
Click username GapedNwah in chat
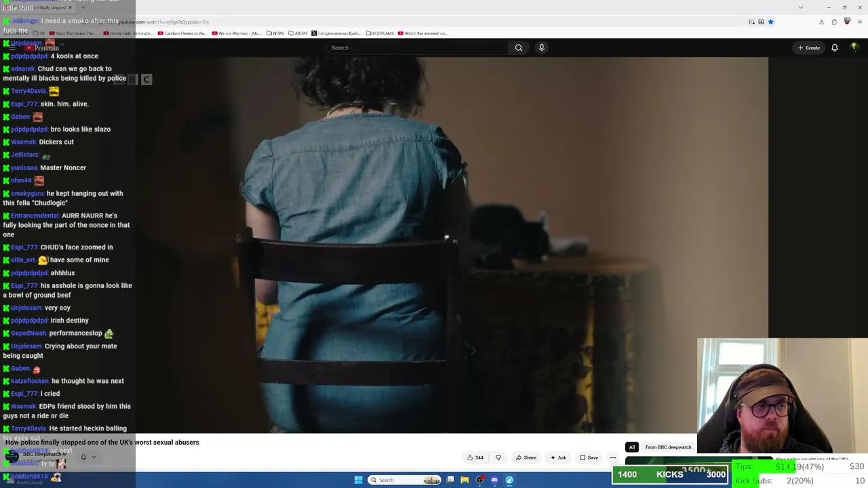click(28, 333)
